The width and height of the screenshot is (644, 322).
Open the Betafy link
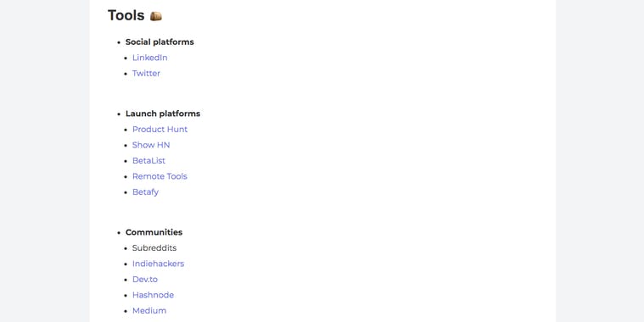145,192
